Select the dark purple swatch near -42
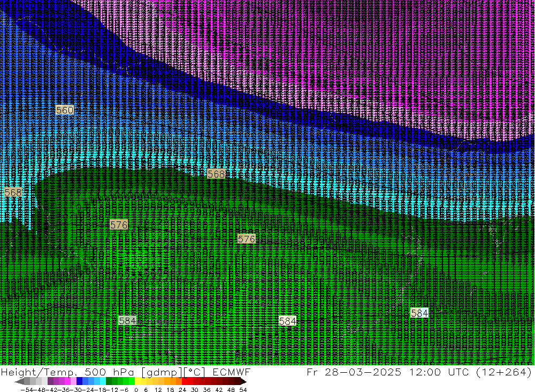The width and height of the screenshot is (535, 392). click(50, 381)
